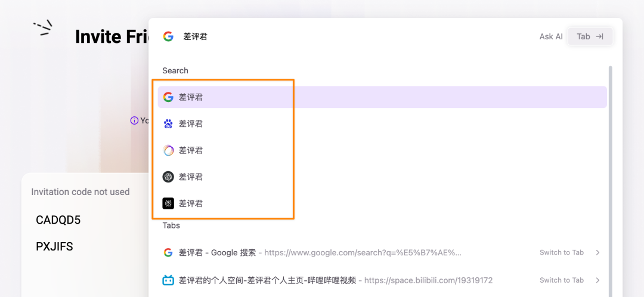The width and height of the screenshot is (644, 297).
Task: Click the space.bilibili.com URL text
Action: coord(428,280)
